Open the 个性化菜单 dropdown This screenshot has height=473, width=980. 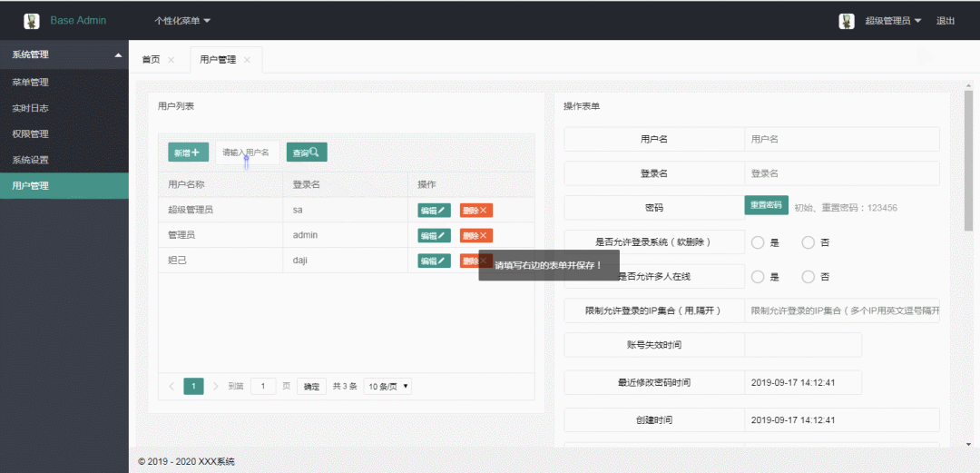[182, 21]
